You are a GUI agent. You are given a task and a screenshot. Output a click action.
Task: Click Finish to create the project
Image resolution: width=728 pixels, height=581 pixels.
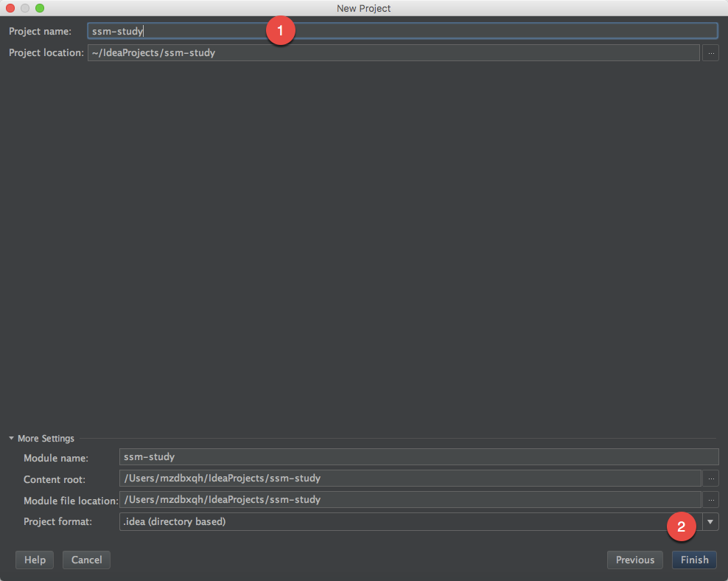[x=694, y=560]
